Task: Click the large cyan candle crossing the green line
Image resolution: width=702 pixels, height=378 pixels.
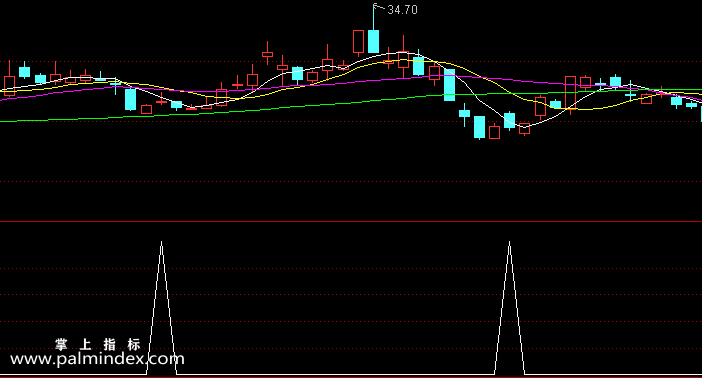Action: tap(449, 85)
